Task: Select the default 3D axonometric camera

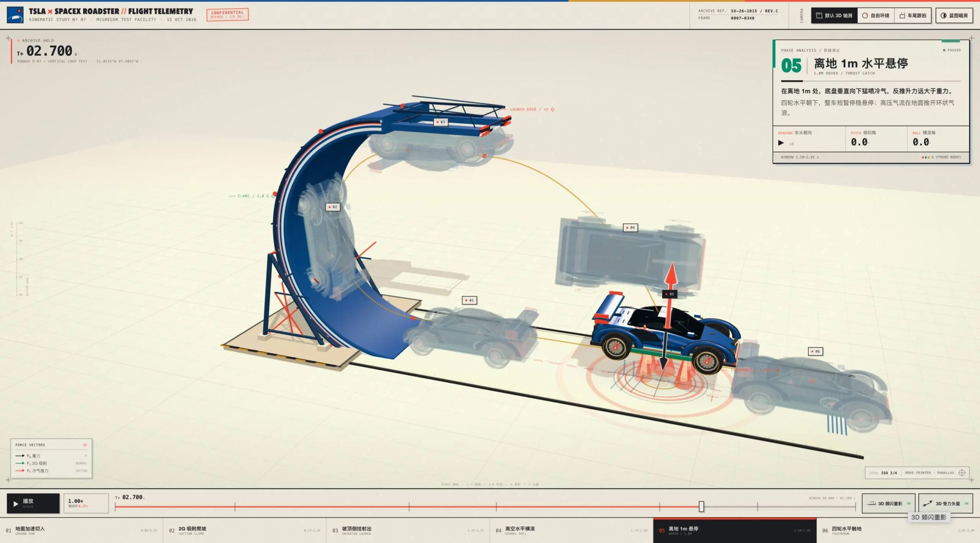Action: (834, 16)
